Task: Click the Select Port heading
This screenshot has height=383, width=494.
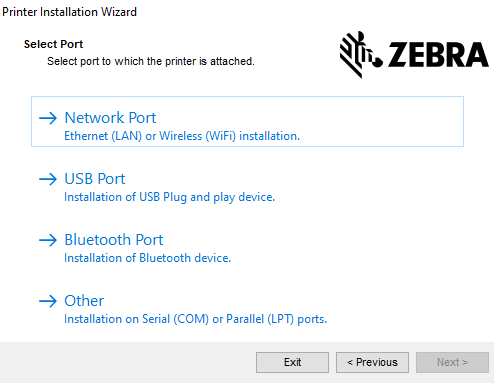Action: click(x=53, y=44)
